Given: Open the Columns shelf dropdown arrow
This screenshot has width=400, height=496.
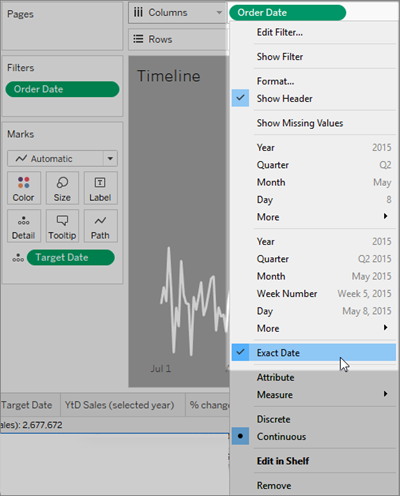Looking at the screenshot, I should [219, 13].
